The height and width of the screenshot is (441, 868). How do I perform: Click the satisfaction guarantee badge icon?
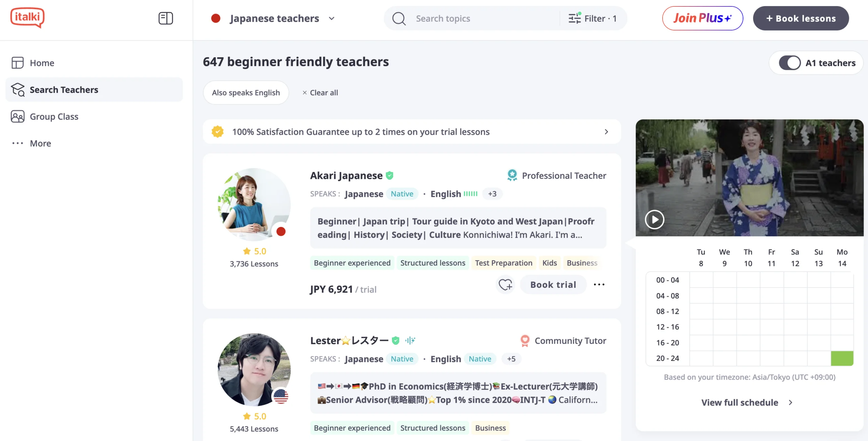pyautogui.click(x=217, y=131)
